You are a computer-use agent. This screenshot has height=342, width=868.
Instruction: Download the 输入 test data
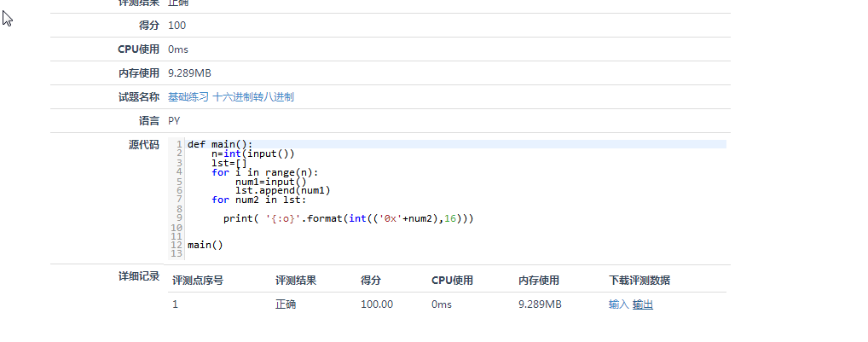tap(618, 304)
